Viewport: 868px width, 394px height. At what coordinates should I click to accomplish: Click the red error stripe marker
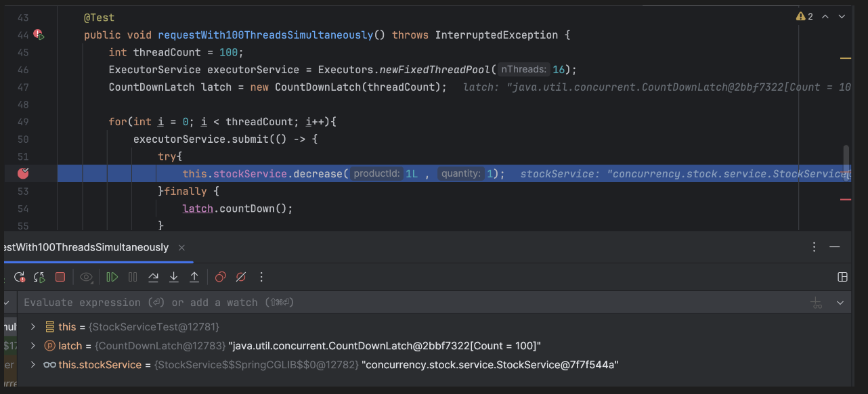(x=845, y=200)
